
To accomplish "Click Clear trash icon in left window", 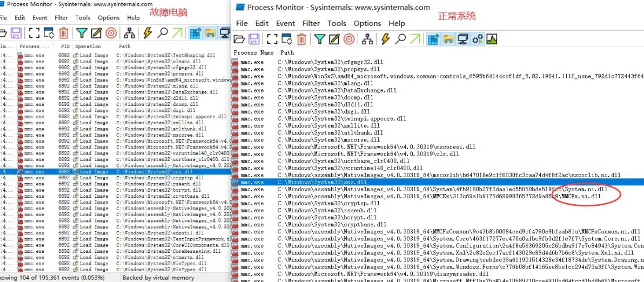I will click(64, 33).
